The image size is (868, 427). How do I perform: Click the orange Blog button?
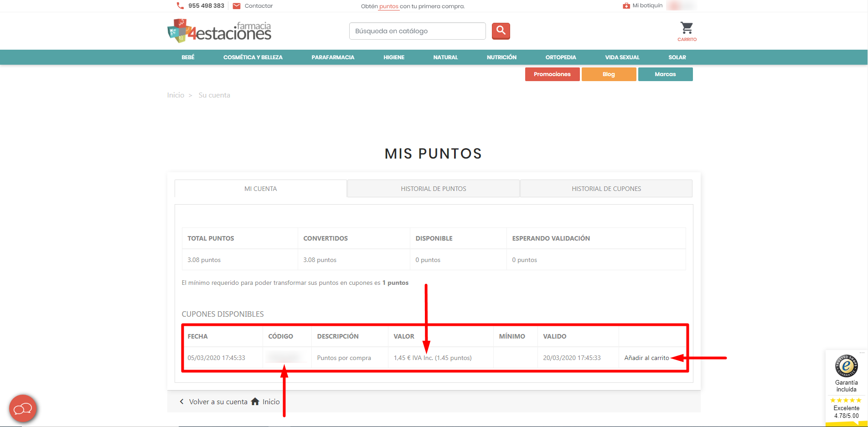tap(609, 74)
